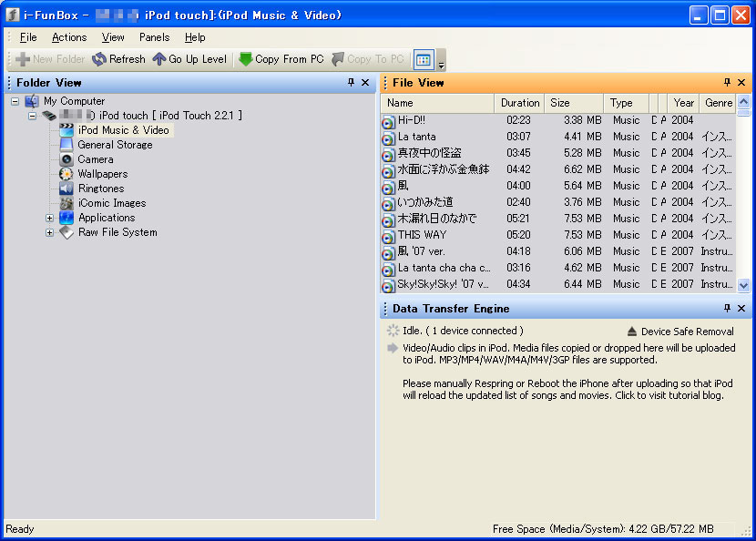Click the Idle status spinner icon

point(393,331)
